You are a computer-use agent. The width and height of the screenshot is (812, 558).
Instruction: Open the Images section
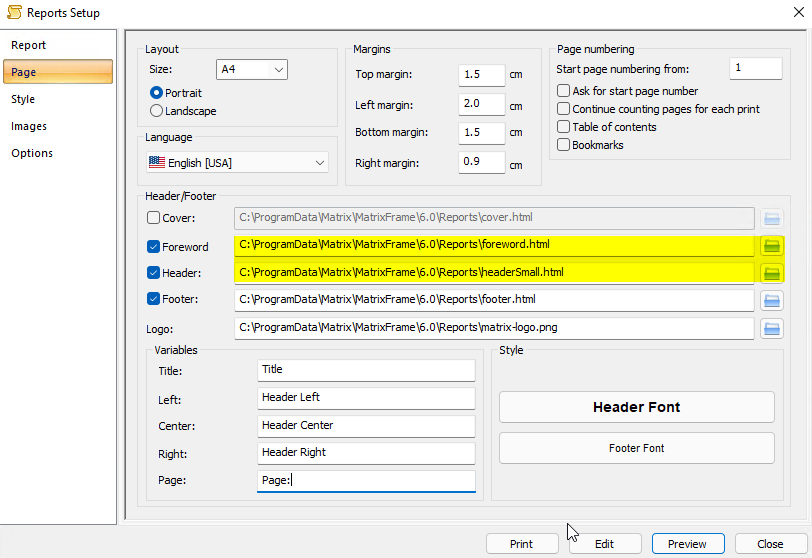[58, 126]
